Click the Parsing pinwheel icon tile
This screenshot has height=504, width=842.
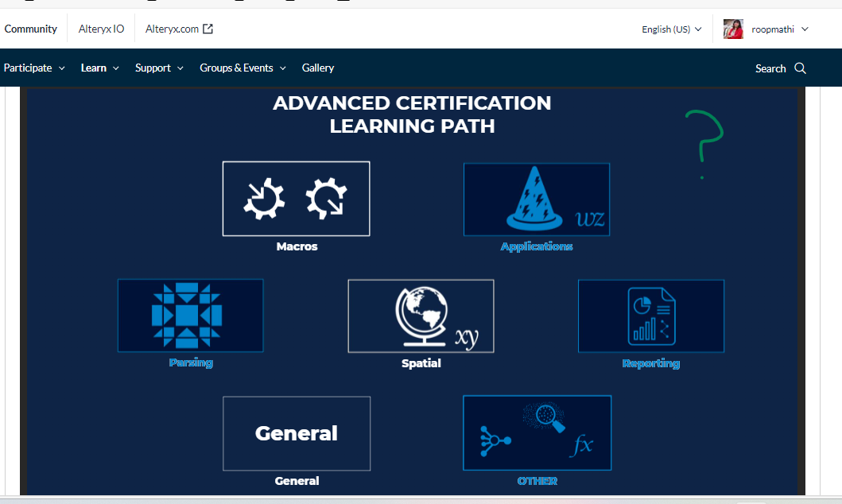[x=190, y=316]
